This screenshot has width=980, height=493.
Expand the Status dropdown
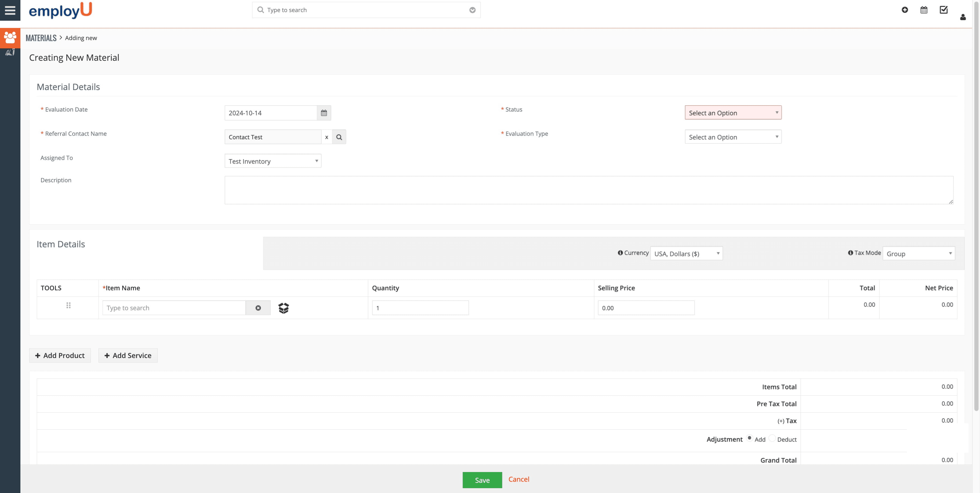pos(733,113)
